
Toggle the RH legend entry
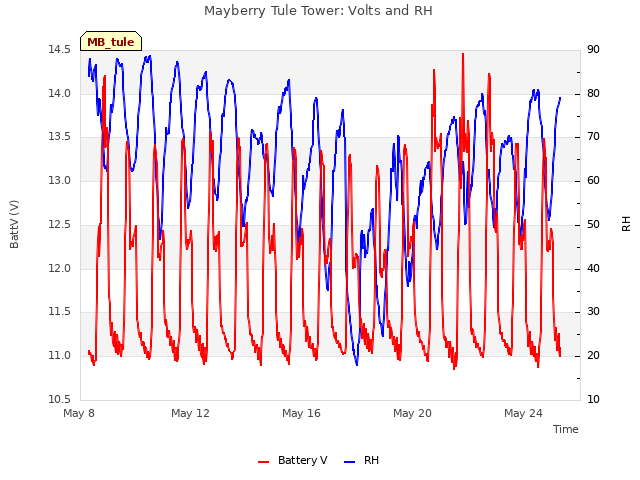(x=362, y=460)
